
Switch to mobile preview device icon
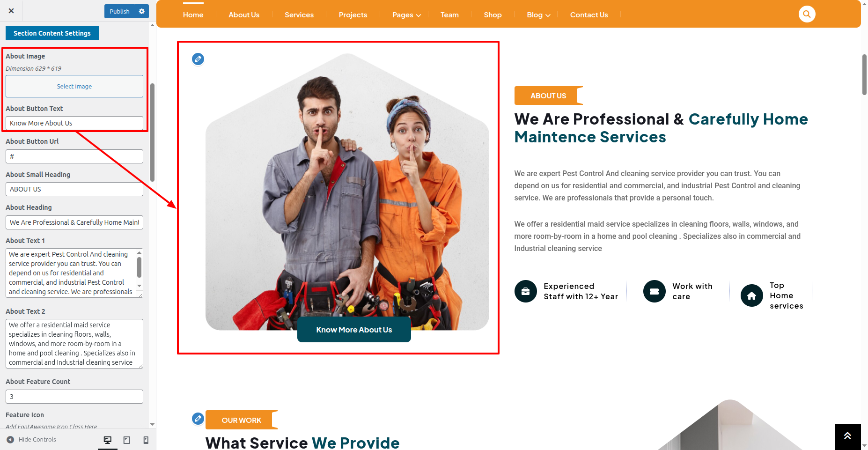(146, 440)
